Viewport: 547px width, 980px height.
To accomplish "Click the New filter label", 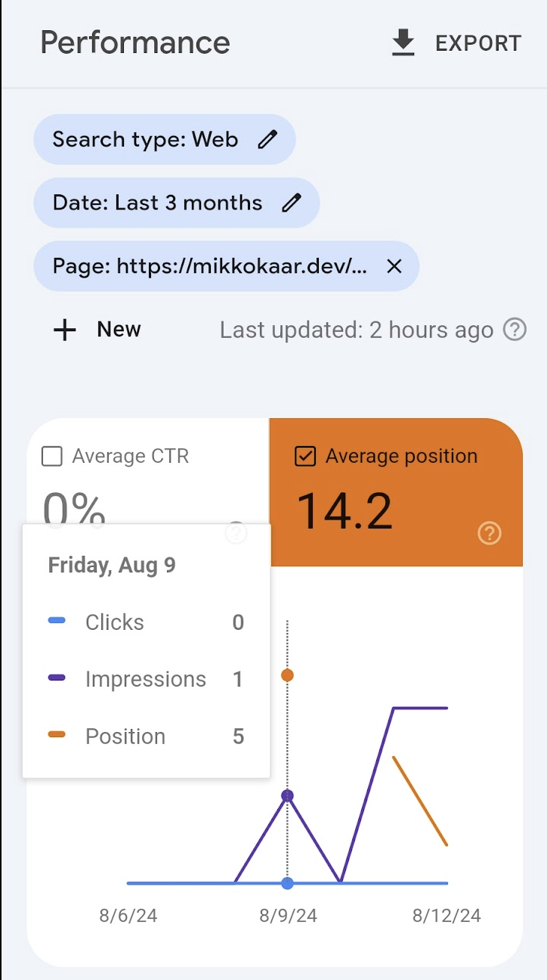I will [119, 330].
